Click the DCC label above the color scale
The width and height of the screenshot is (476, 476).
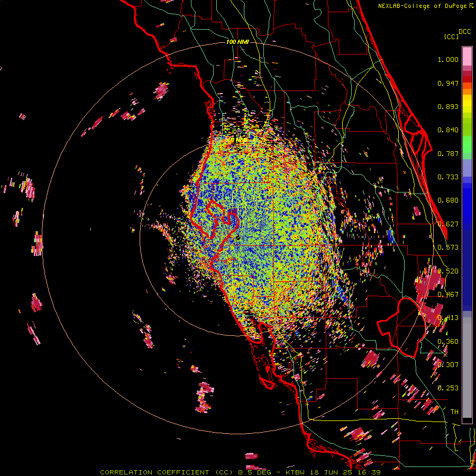(464, 32)
